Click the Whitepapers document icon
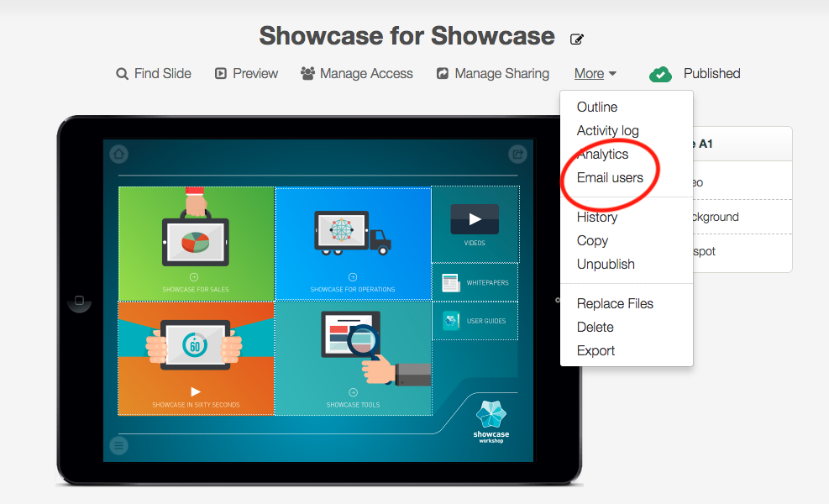This screenshot has width=829, height=504. click(x=450, y=283)
